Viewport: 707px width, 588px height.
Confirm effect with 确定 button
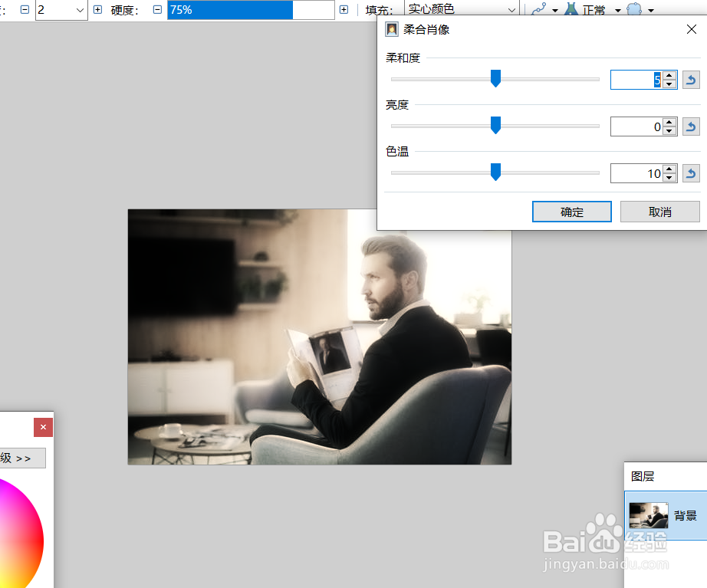coord(572,212)
